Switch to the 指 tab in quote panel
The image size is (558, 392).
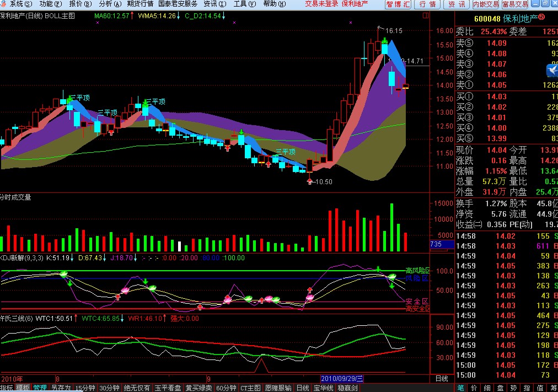tap(527, 388)
